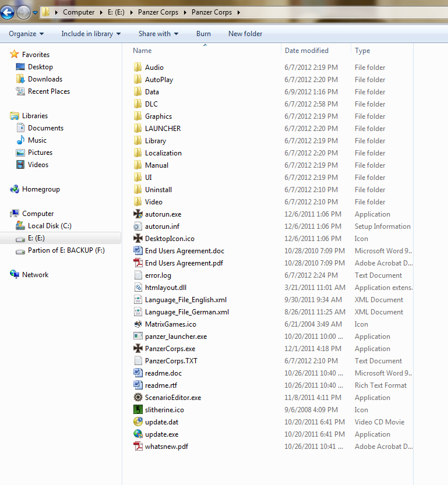448x485 pixels.
Task: Click the autorun.exe iron cross icon
Action: (138, 214)
